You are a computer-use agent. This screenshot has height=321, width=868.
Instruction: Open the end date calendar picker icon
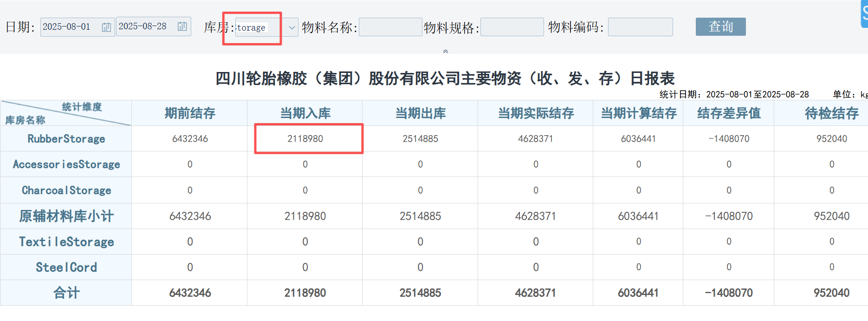click(x=182, y=26)
